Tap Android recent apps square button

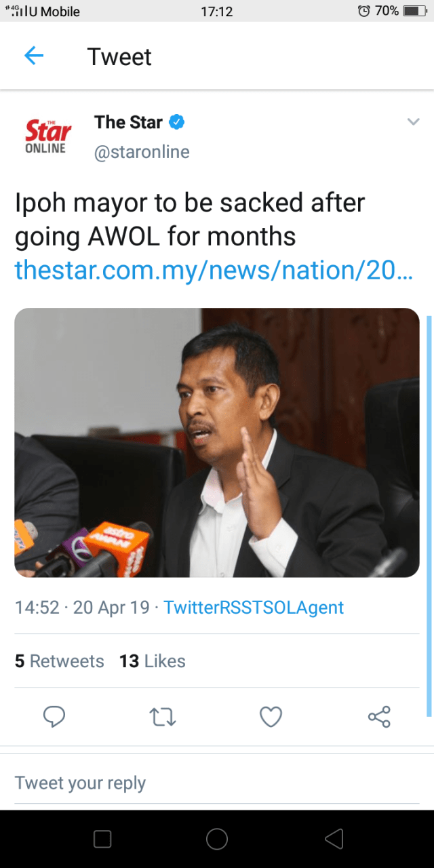pyautogui.click(x=102, y=839)
